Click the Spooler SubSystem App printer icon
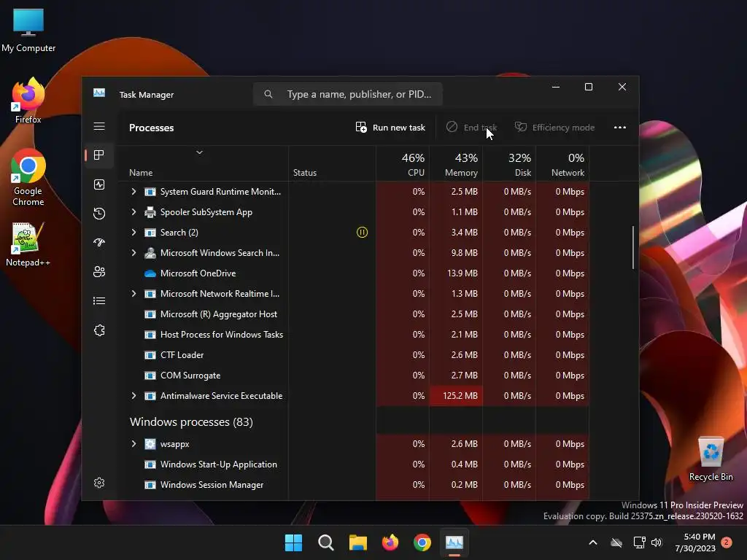This screenshot has height=560, width=747. (150, 212)
